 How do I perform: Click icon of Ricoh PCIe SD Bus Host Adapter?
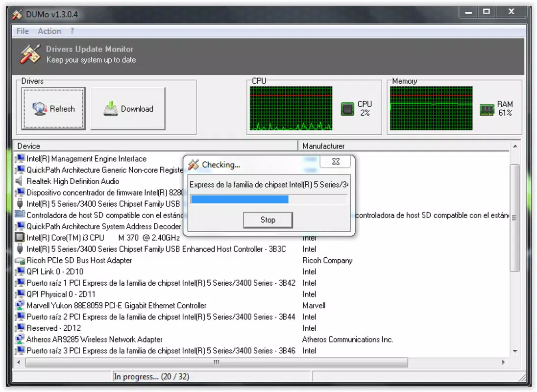click(20, 261)
